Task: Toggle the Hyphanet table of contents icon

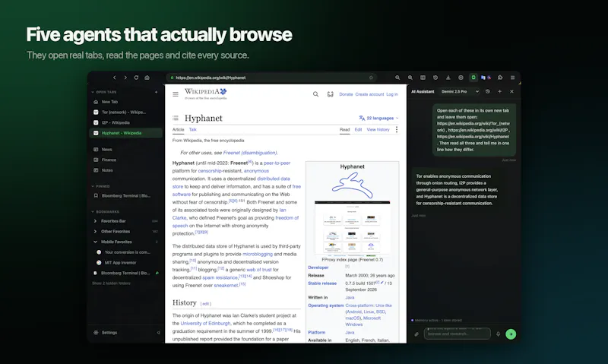Action: pyautogui.click(x=176, y=118)
